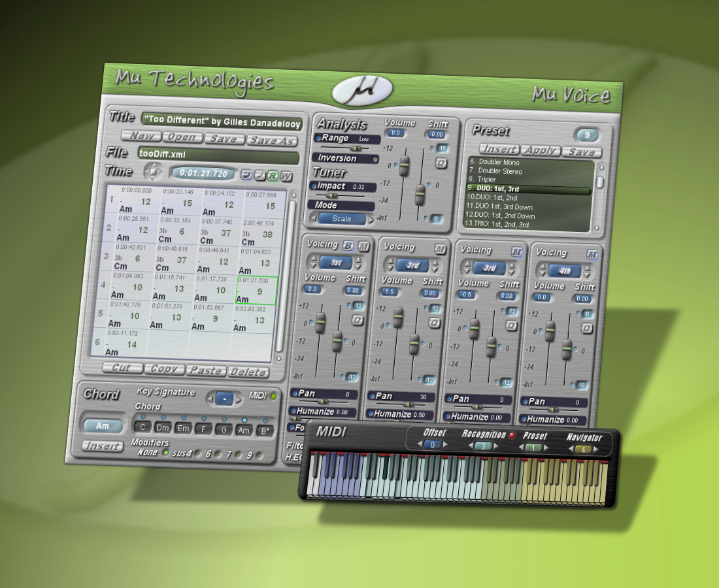Adjust second Voicing Pan slider
The width and height of the screenshot is (719, 588).
coord(408,404)
